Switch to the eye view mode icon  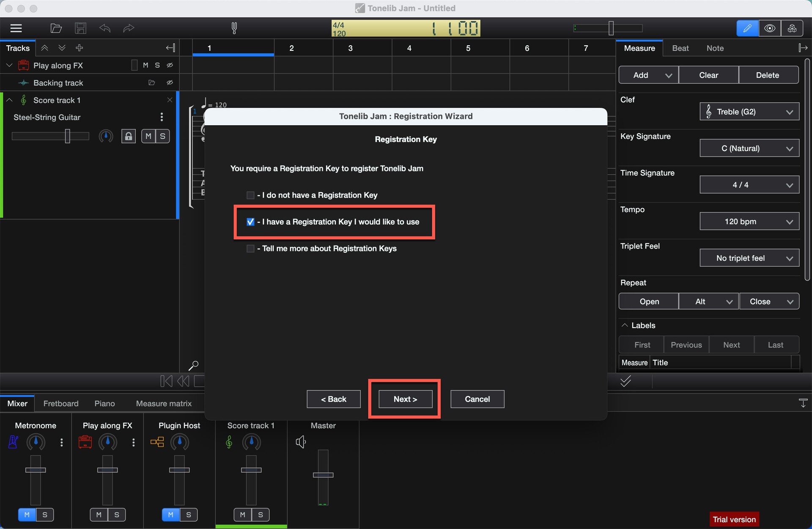770,28
